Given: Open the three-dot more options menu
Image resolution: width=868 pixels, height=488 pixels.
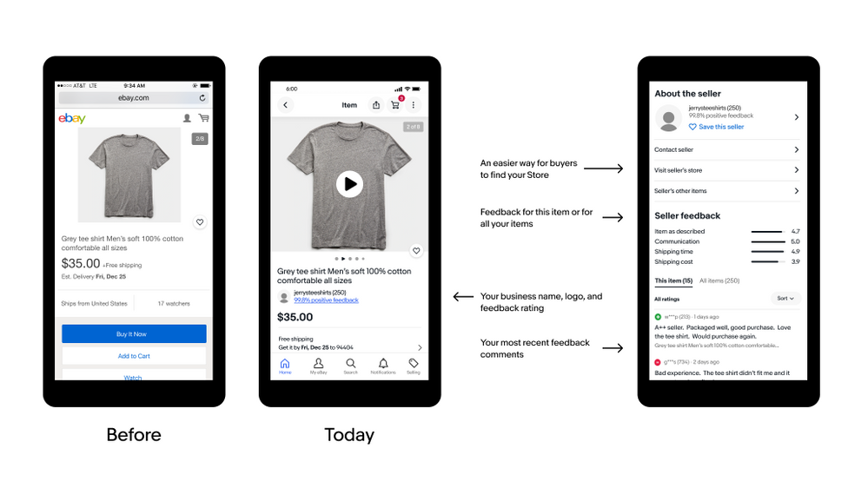Looking at the screenshot, I should pos(414,105).
